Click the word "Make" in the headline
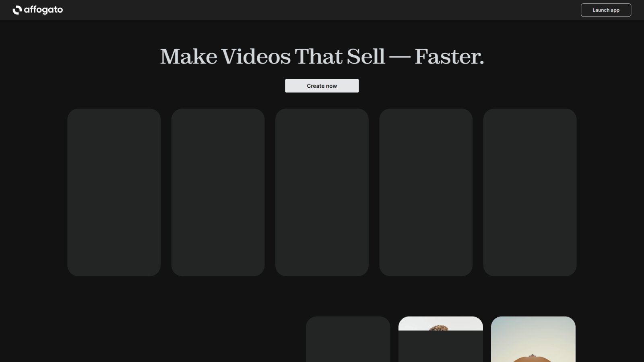The image size is (644, 362). click(x=189, y=56)
